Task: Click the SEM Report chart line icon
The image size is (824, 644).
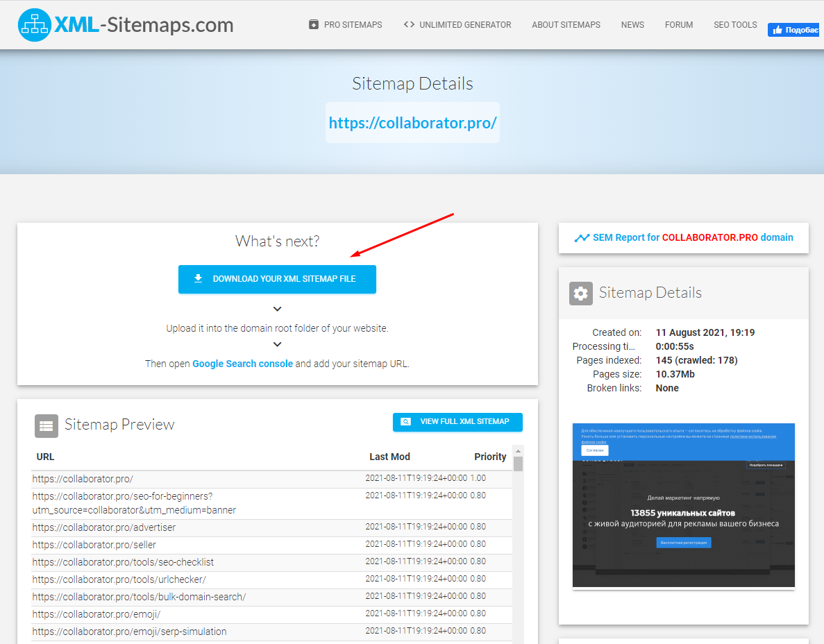Action: [x=582, y=238]
